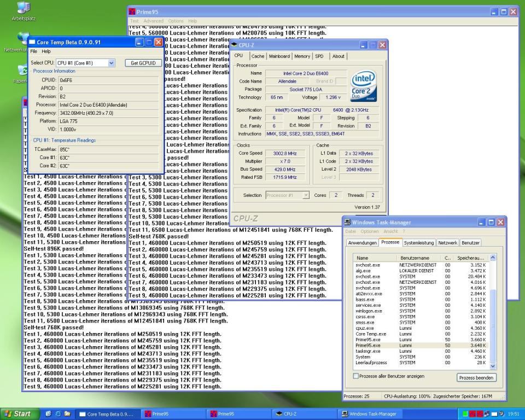Open the Ansicht menu in Task-Manager
The width and height of the screenshot is (525, 420).
click(390, 231)
